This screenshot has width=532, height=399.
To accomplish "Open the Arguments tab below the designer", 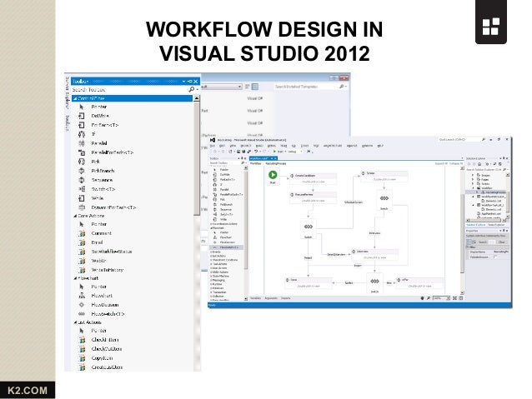I will [x=271, y=298].
